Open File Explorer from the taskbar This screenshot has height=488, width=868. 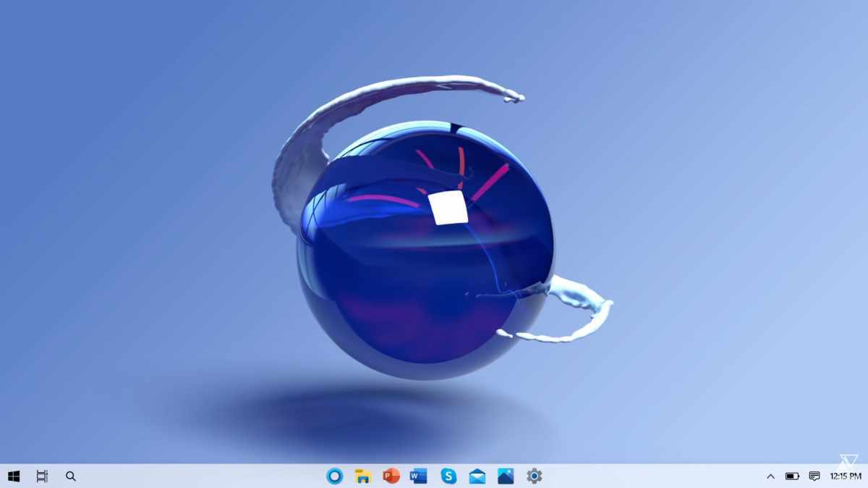363,476
